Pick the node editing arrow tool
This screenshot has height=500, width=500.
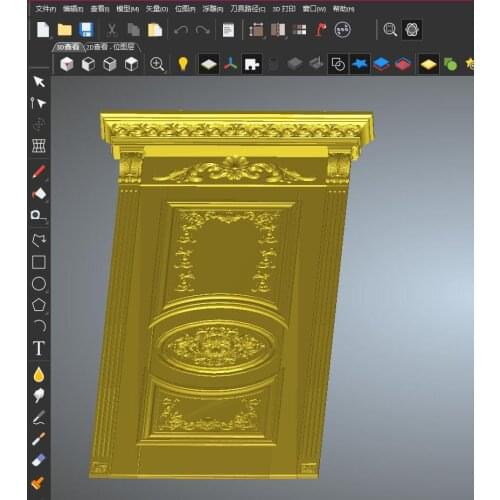click(x=39, y=103)
